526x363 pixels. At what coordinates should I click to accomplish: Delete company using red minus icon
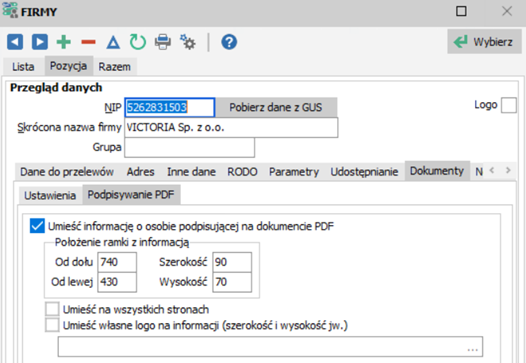tap(89, 42)
